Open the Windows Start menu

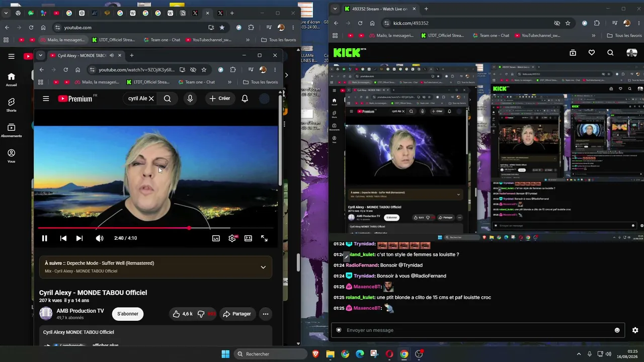(x=225, y=354)
